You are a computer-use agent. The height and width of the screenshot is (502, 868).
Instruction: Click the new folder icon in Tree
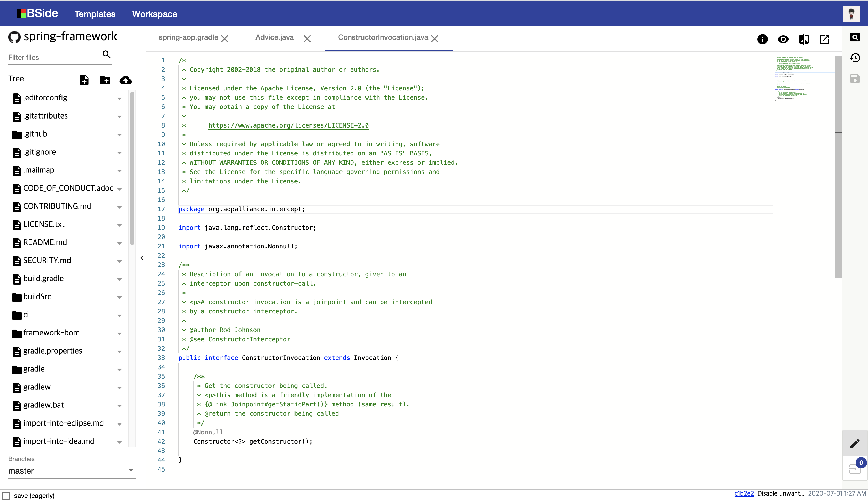coord(105,80)
